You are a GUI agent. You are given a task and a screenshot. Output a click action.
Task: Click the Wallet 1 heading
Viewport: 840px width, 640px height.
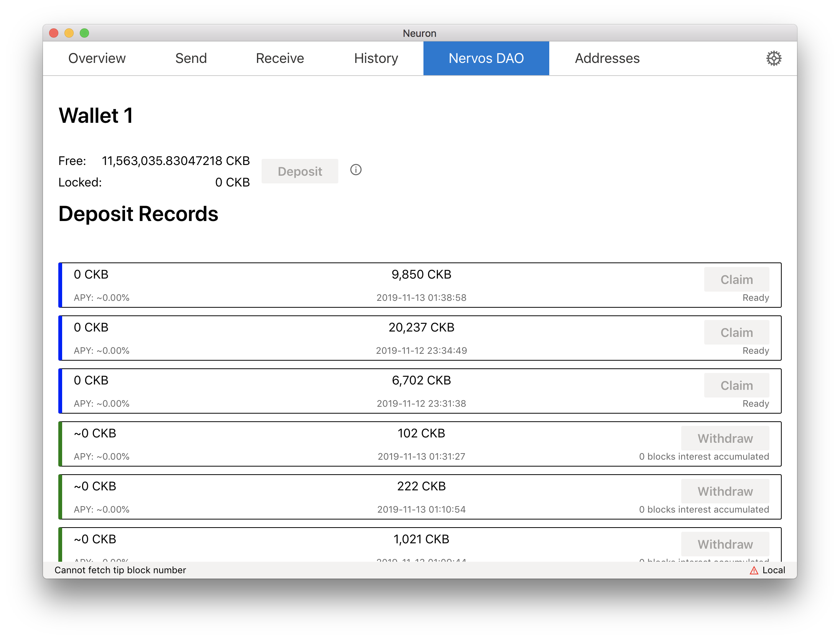coord(96,115)
